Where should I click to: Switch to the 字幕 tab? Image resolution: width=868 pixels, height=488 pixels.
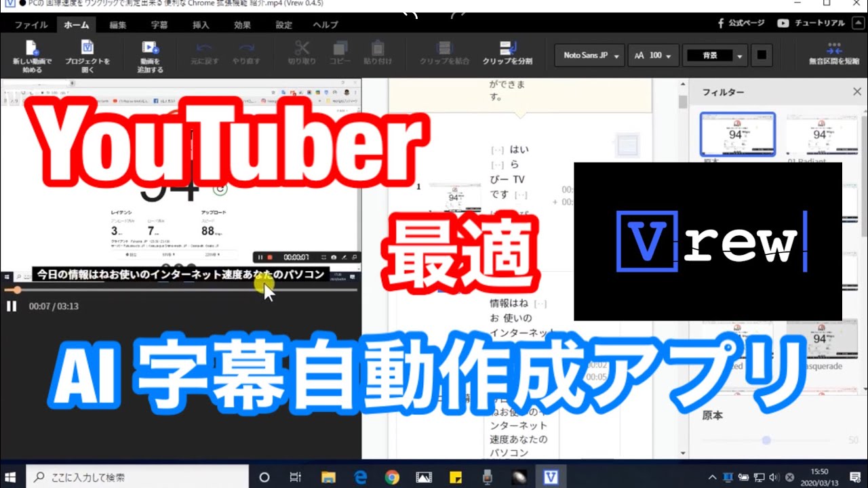click(x=159, y=25)
